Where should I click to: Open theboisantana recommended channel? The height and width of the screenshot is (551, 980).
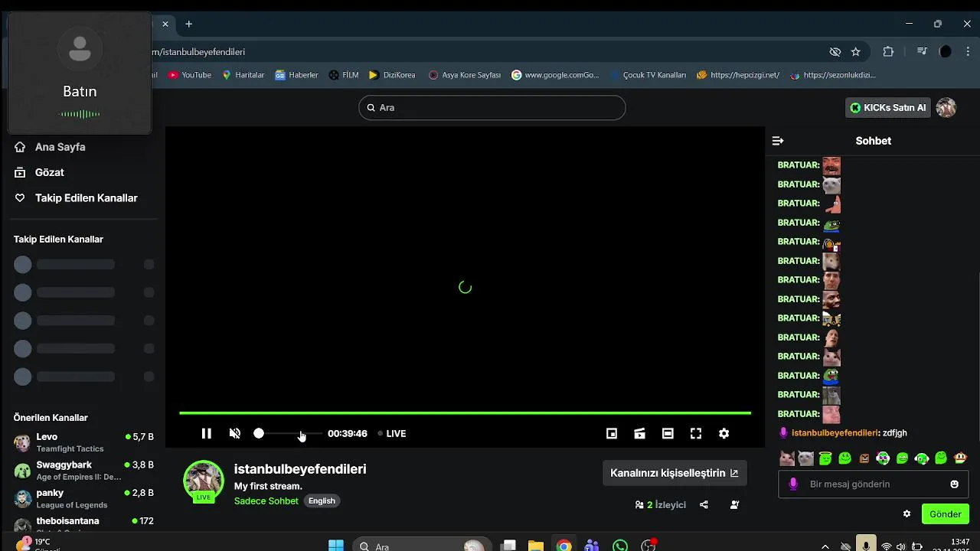83,524
